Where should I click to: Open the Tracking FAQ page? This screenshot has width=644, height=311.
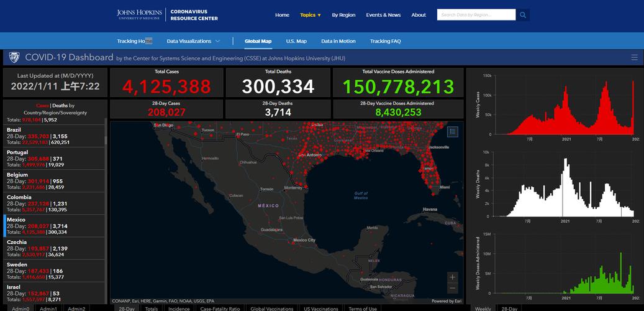385,41
